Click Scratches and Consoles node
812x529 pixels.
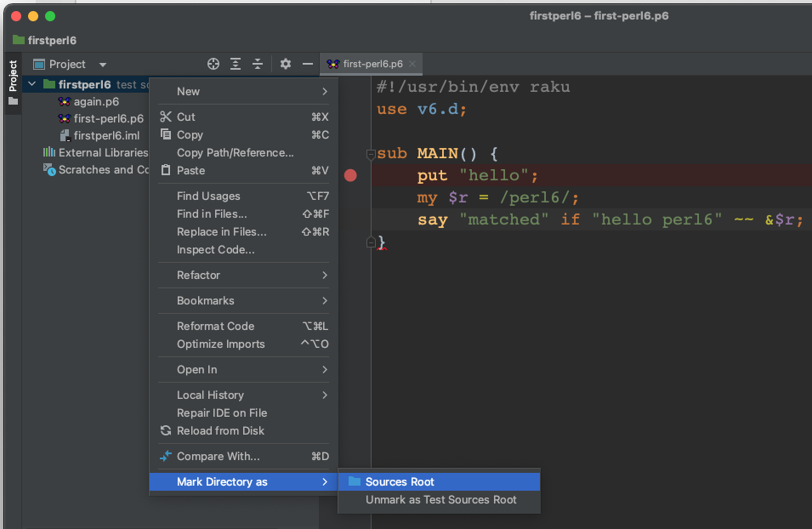click(x=96, y=169)
